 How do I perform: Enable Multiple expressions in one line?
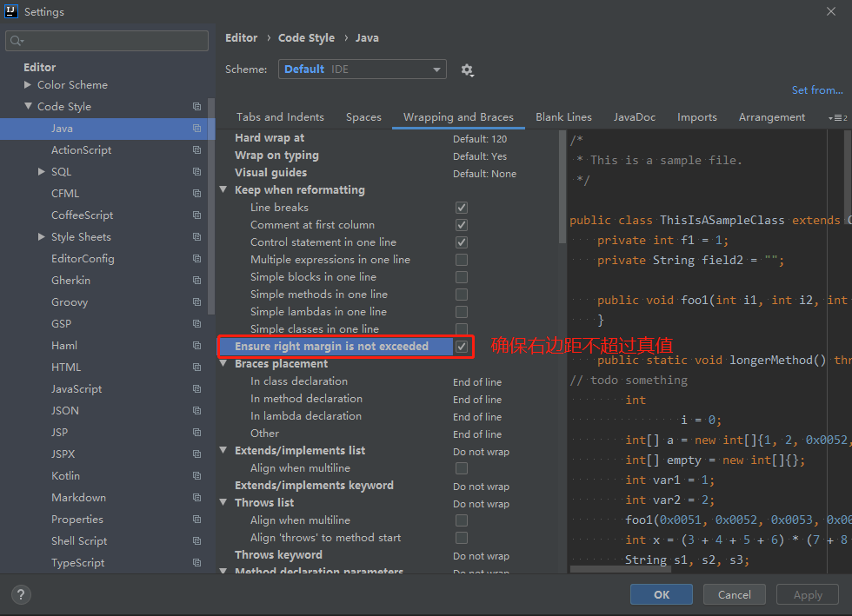pos(462,260)
